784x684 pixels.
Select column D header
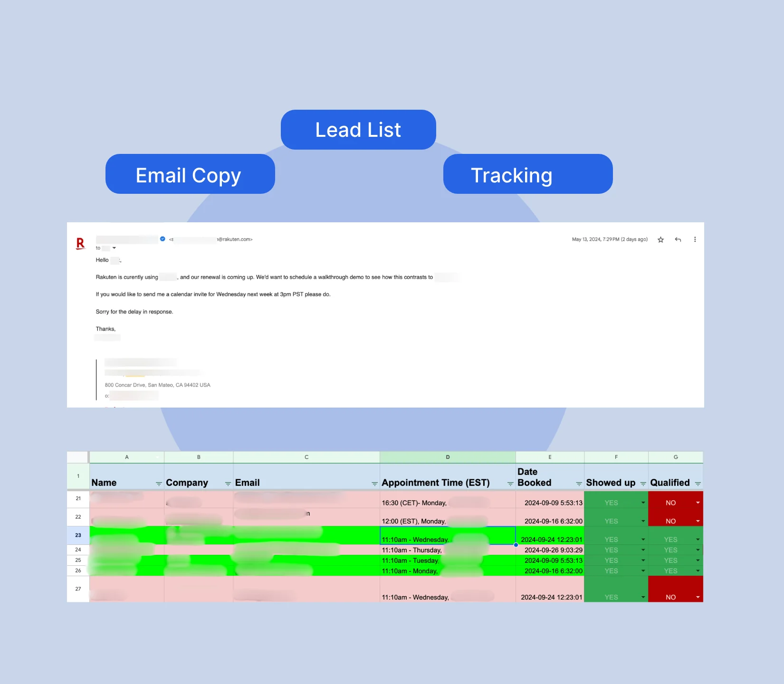(x=448, y=457)
